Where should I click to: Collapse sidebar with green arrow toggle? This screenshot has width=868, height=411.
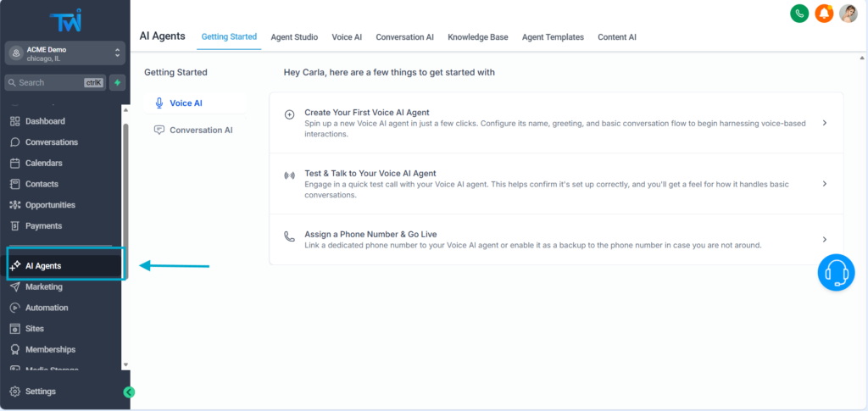(129, 392)
